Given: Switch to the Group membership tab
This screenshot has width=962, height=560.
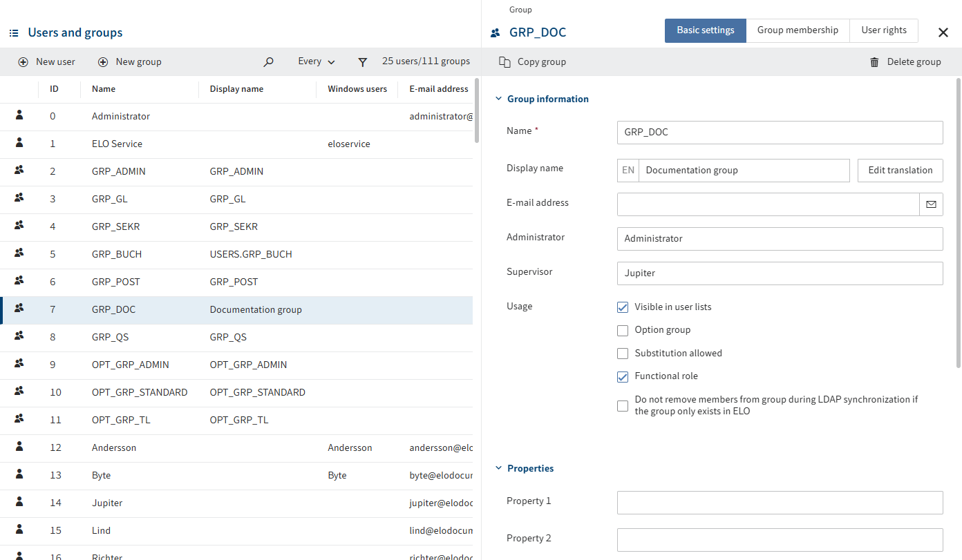Looking at the screenshot, I should (798, 30).
